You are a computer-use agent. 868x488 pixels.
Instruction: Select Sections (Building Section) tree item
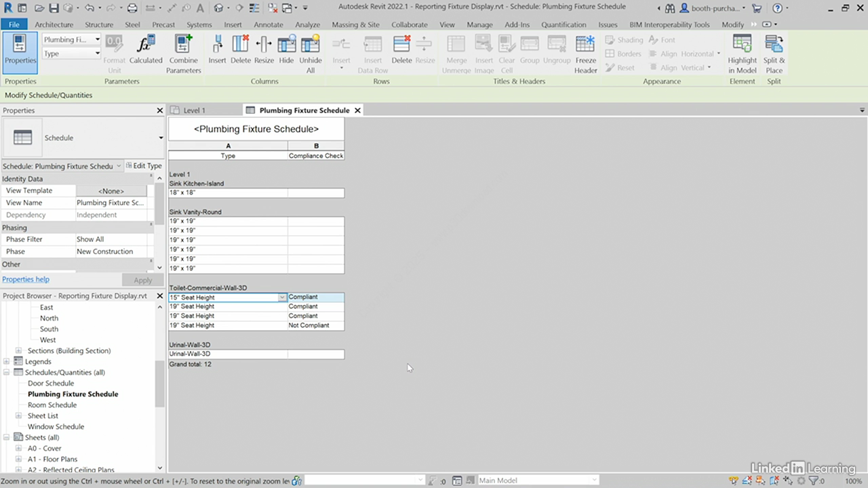[68, 350]
